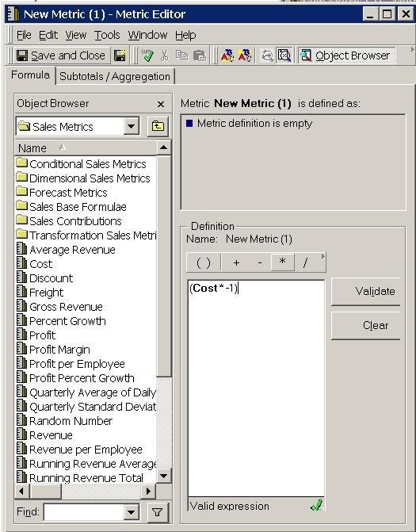
Task: Switch to Subtotals / Aggregation tab
Action: coord(115,76)
